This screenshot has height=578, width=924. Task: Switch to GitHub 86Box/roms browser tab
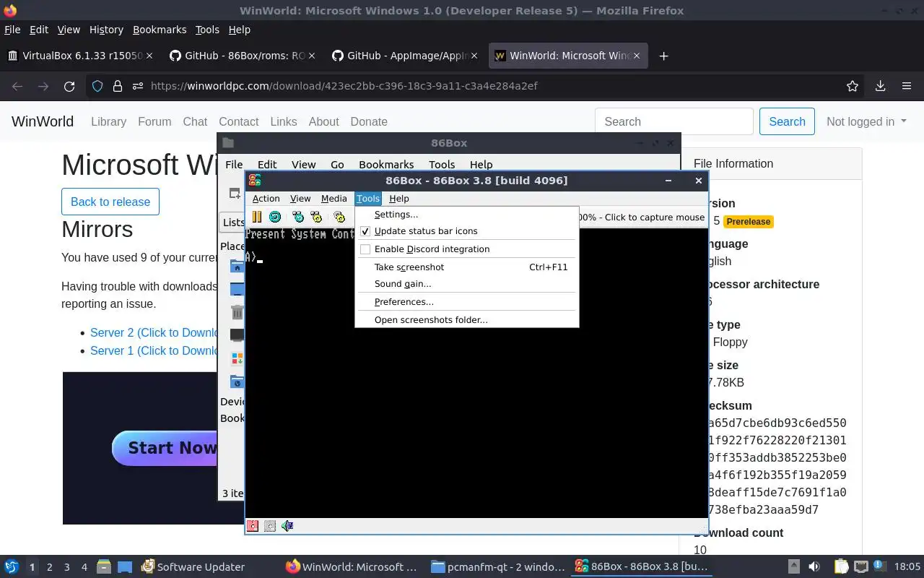pos(243,56)
